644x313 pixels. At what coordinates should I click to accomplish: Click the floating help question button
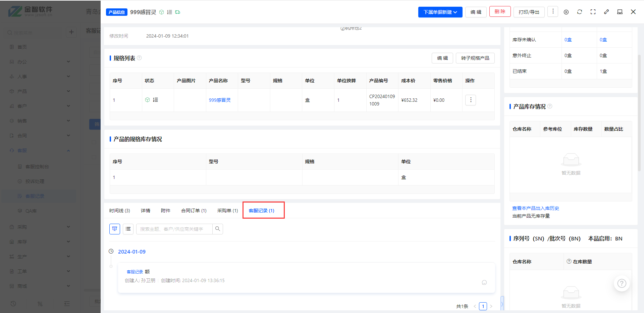(622, 283)
